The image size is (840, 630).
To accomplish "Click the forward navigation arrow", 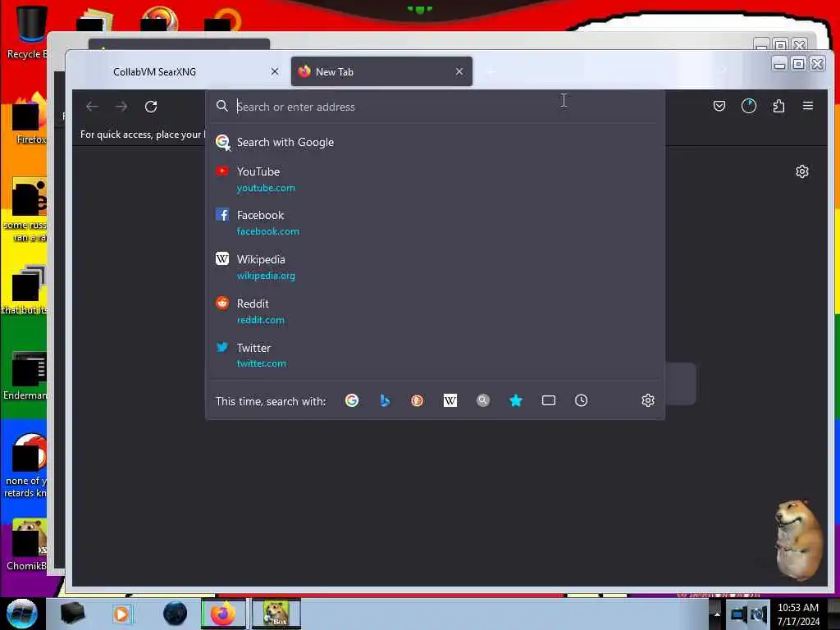I will (x=121, y=107).
